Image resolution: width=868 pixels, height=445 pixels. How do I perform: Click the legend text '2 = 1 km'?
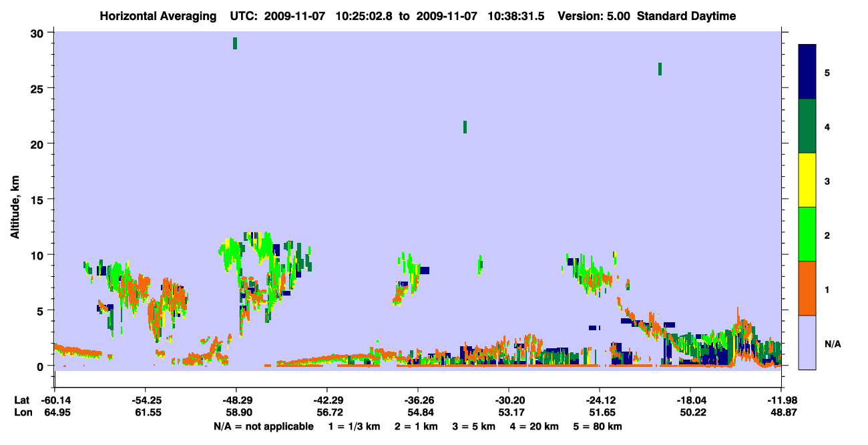click(x=417, y=426)
